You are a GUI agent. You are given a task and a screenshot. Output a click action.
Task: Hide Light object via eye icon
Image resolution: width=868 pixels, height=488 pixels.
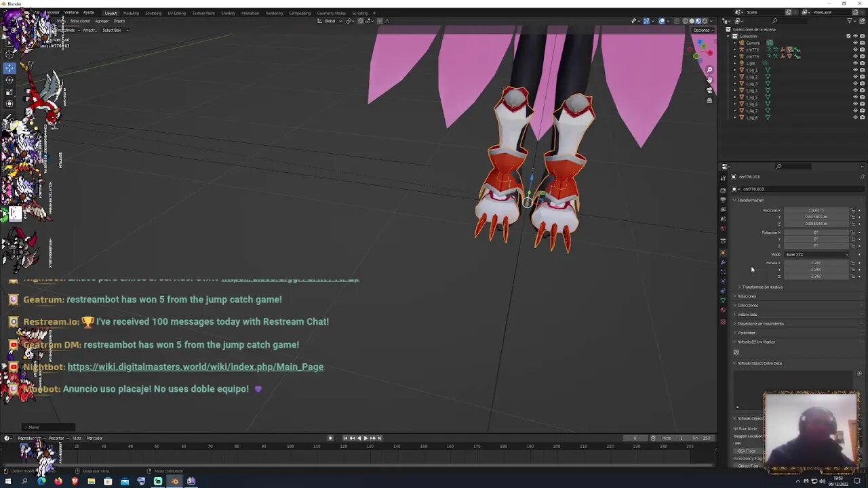pos(854,63)
